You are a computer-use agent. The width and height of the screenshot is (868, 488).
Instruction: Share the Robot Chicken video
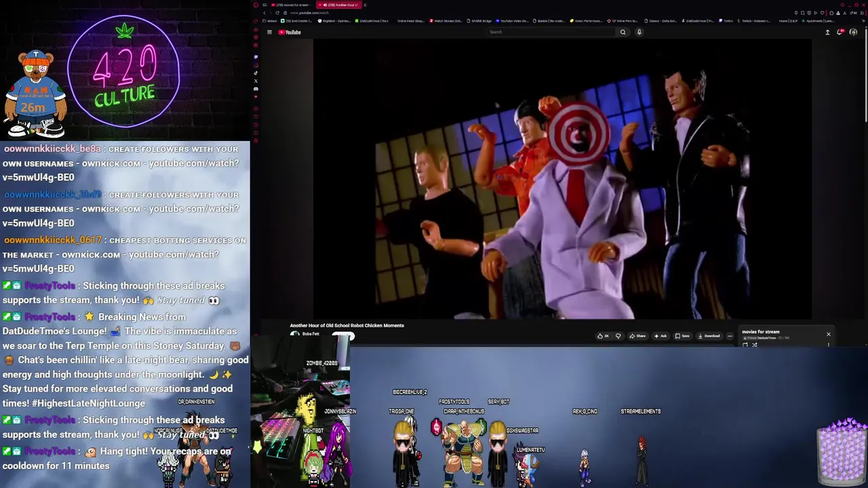(637, 336)
